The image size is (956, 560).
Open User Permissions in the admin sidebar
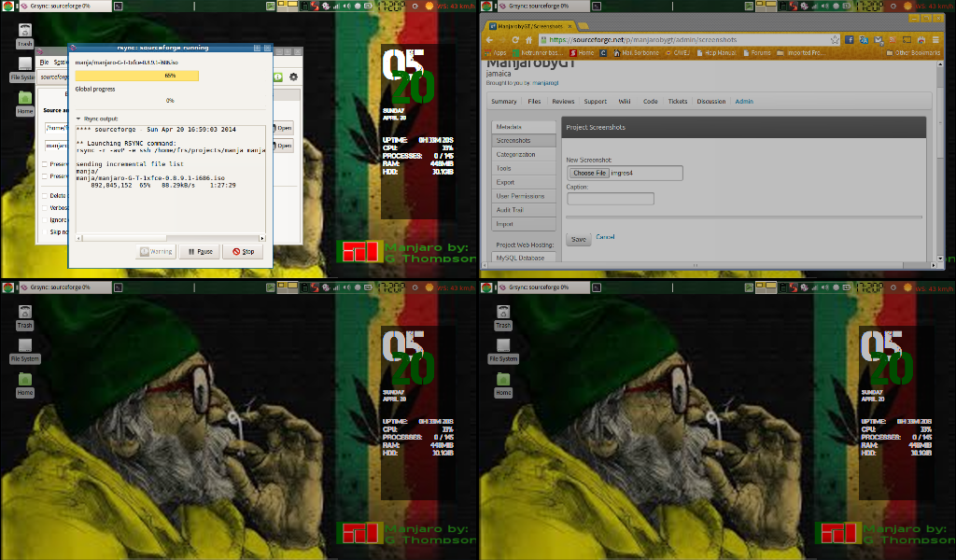(x=524, y=196)
